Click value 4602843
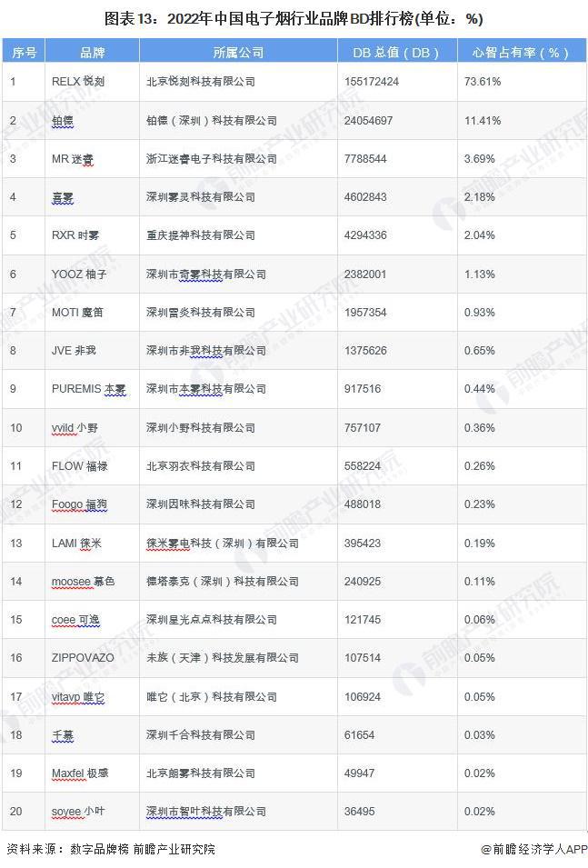Screen dimensions: 588x868 [x=364, y=197]
